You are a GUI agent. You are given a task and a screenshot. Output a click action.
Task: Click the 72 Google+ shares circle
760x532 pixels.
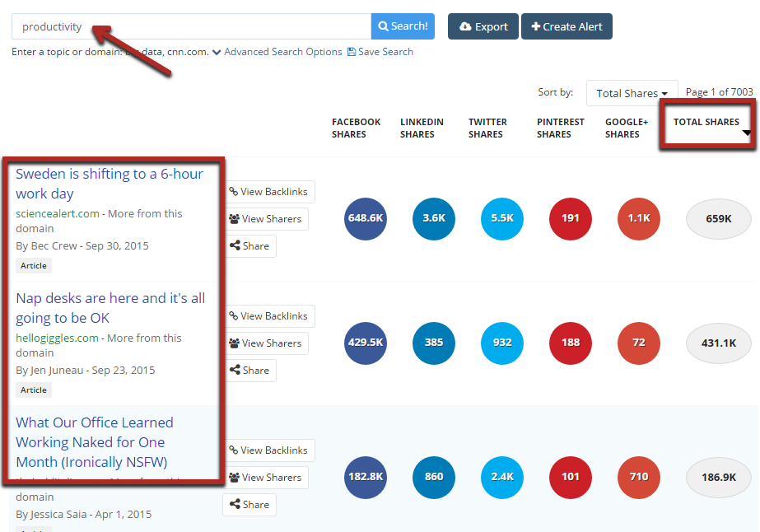point(639,343)
